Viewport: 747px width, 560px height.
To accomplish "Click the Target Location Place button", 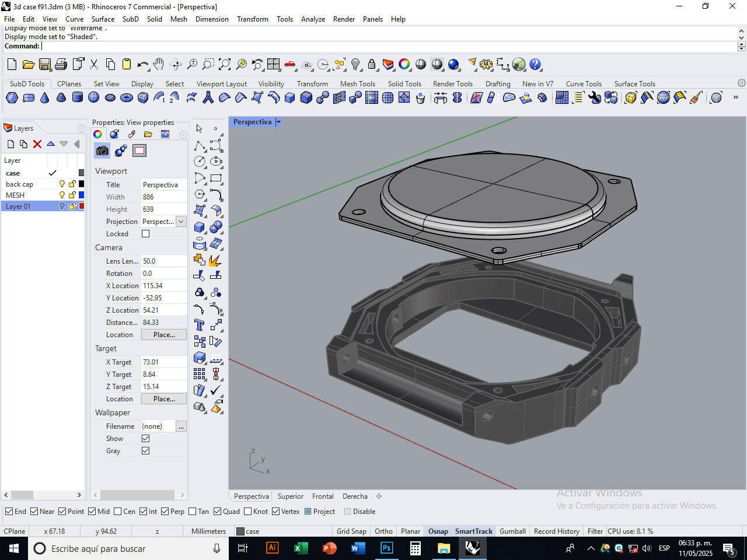I will tap(164, 399).
